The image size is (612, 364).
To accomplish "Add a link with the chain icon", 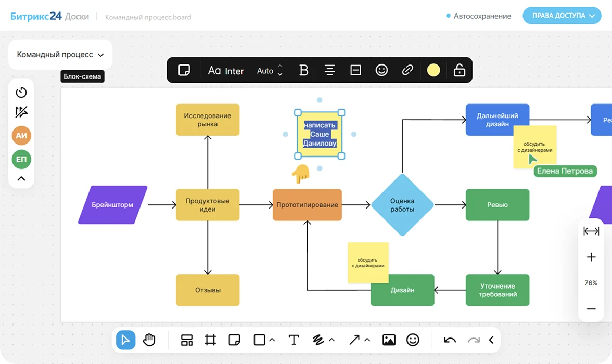I will point(407,70).
